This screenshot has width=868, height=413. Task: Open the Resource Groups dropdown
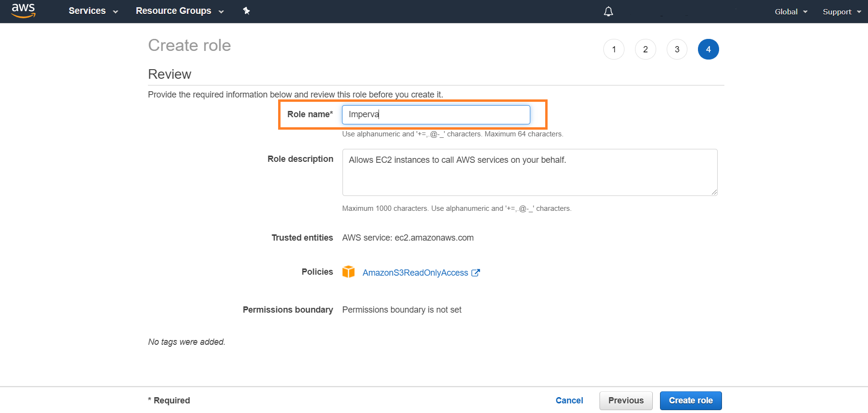point(180,11)
